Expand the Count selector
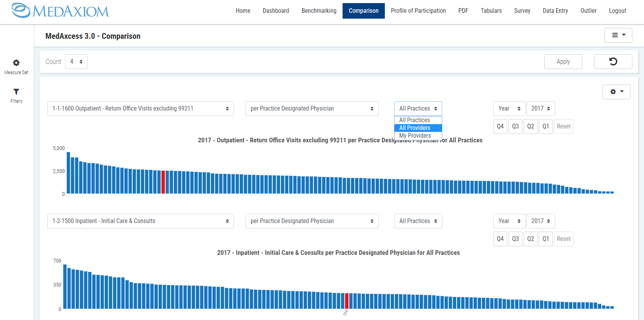Screen dimensions: 644x320 tap(76, 62)
